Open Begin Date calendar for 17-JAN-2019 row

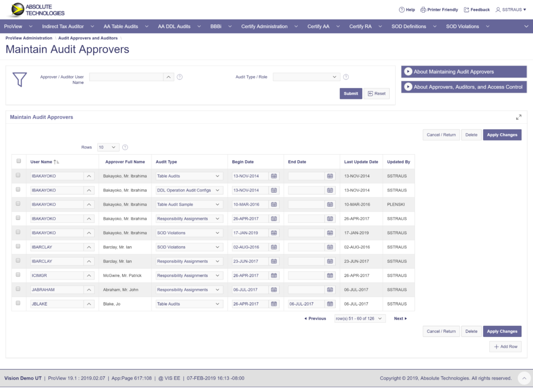[274, 233]
